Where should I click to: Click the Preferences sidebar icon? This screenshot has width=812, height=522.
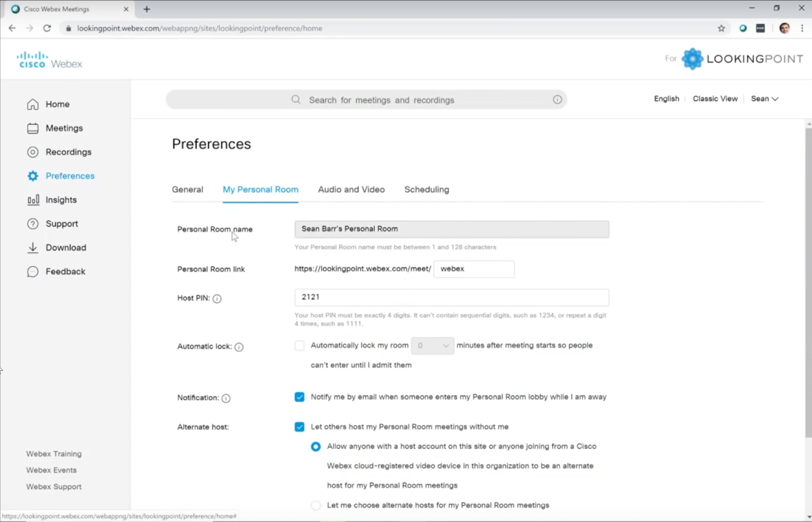(x=32, y=176)
